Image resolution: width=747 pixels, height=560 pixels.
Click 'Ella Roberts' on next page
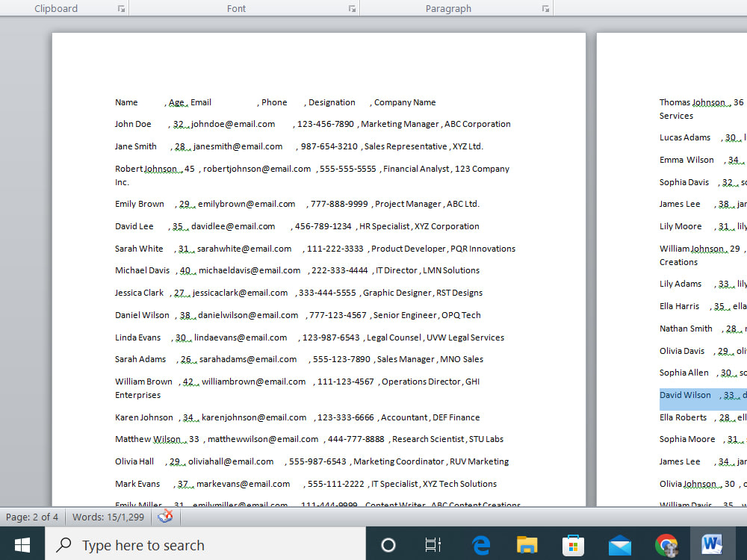pos(684,417)
